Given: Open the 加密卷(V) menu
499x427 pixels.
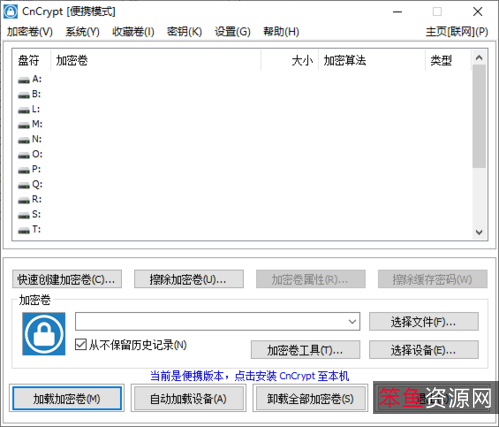Looking at the screenshot, I should pyautogui.click(x=30, y=32).
